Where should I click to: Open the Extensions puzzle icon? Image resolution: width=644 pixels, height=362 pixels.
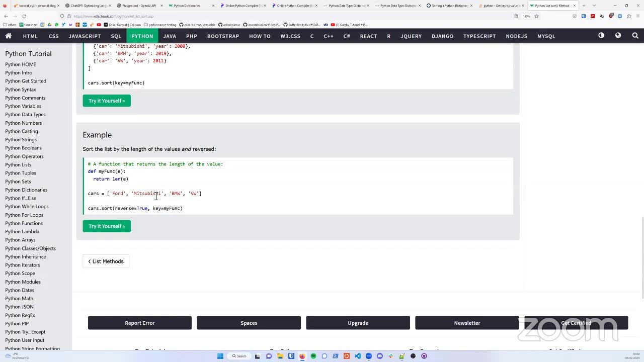629,16
